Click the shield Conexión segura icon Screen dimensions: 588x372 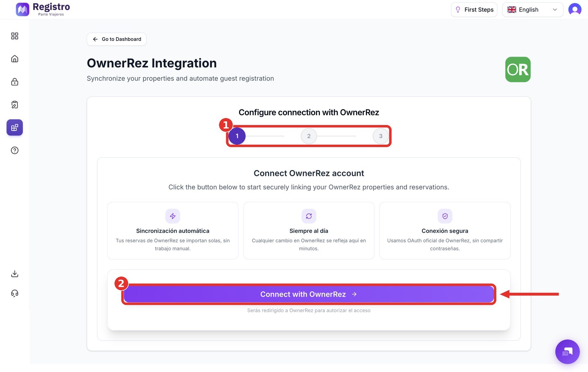click(x=445, y=216)
